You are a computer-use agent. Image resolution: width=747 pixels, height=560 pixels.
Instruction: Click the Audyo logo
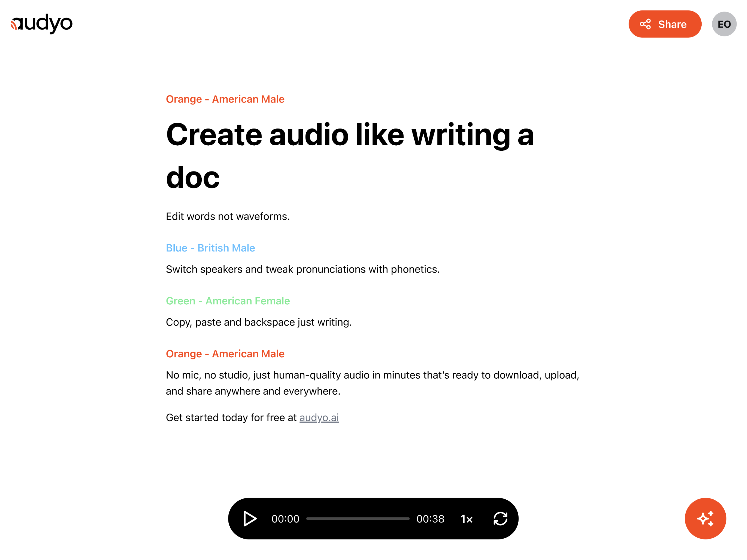pyautogui.click(x=41, y=23)
